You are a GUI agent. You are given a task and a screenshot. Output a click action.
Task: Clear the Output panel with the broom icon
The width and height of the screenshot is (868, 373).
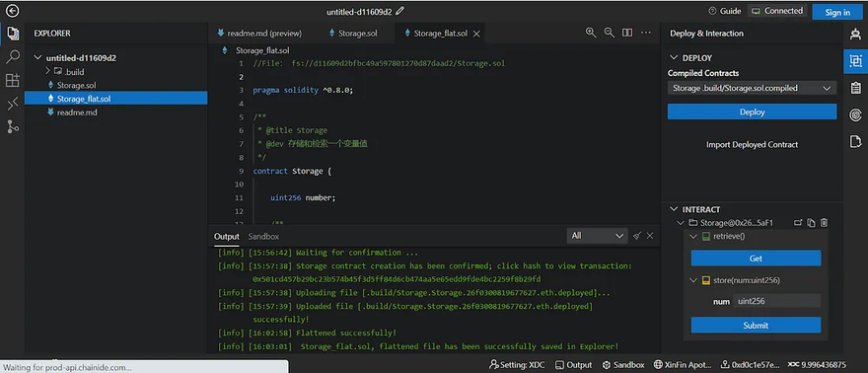tap(636, 236)
